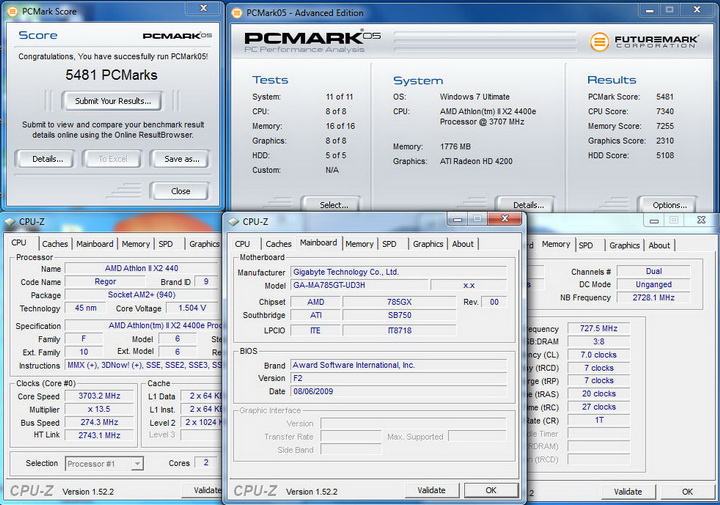Viewport: 720px width, 505px height.
Task: Click the BIOS Date field 08/06/2009
Action: pyautogui.click(x=399, y=392)
